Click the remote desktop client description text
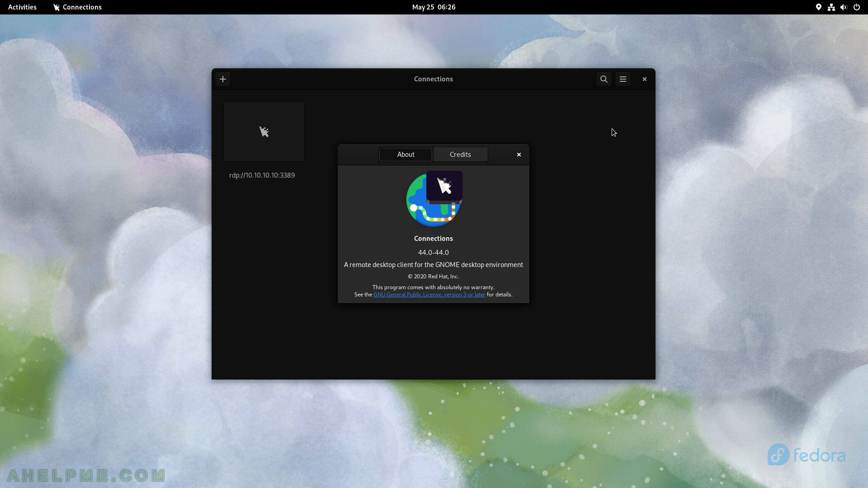Image resolution: width=868 pixels, height=488 pixels. point(433,265)
